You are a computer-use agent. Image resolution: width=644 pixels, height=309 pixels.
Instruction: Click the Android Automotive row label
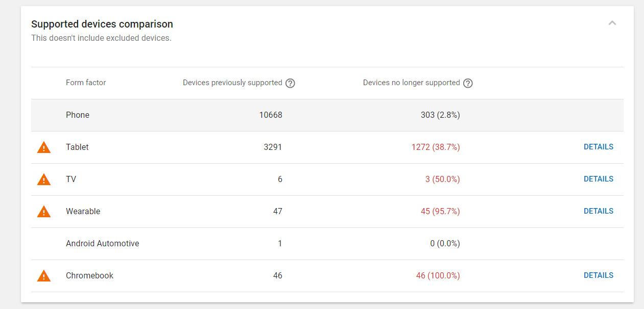(x=102, y=244)
